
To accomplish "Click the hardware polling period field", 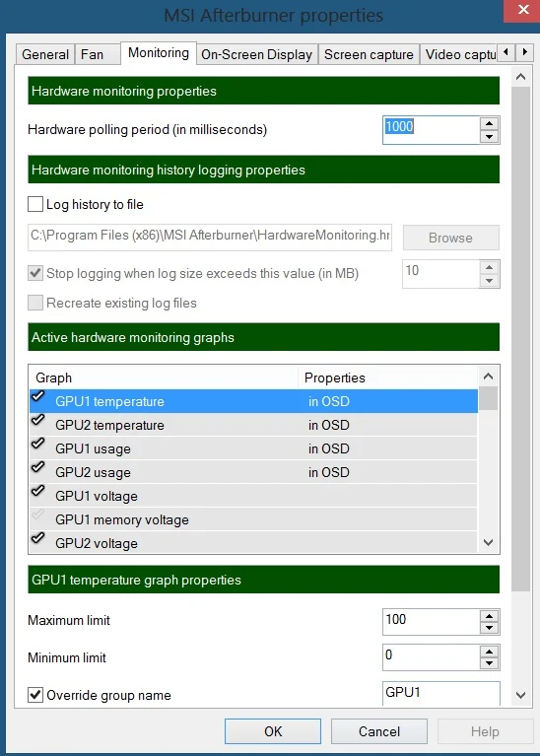I will click(431, 130).
